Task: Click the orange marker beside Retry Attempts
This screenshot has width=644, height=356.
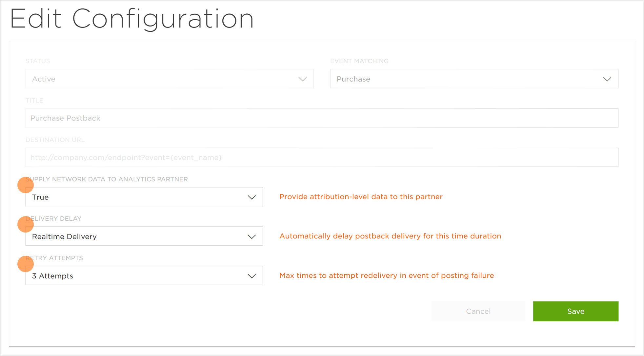Action: point(26,264)
